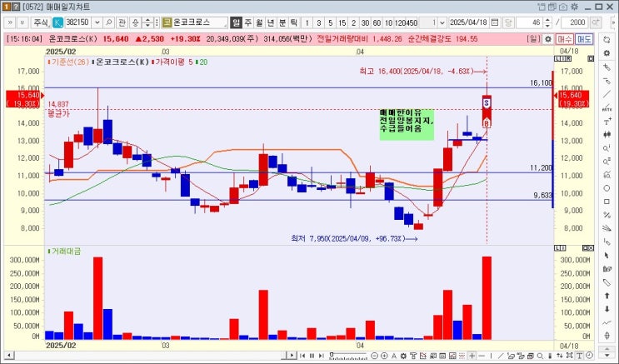Click the pause playback button

tap(312, 356)
